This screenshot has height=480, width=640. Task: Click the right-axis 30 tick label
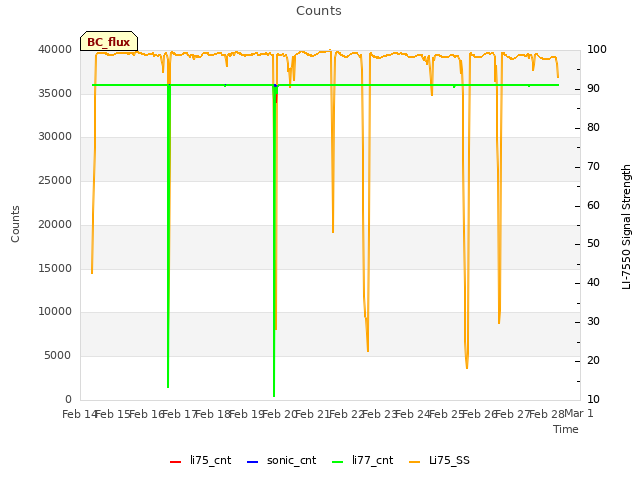tap(593, 322)
